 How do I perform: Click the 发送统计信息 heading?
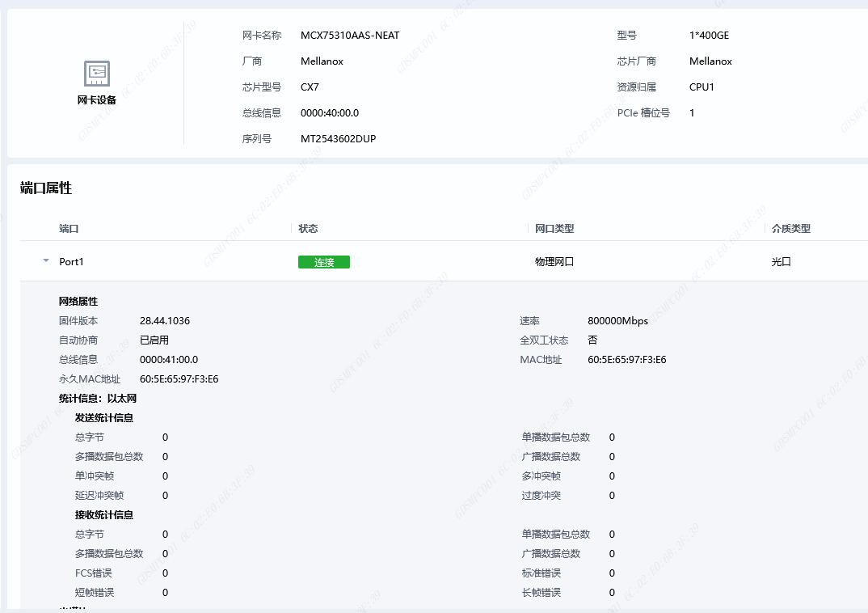point(104,418)
